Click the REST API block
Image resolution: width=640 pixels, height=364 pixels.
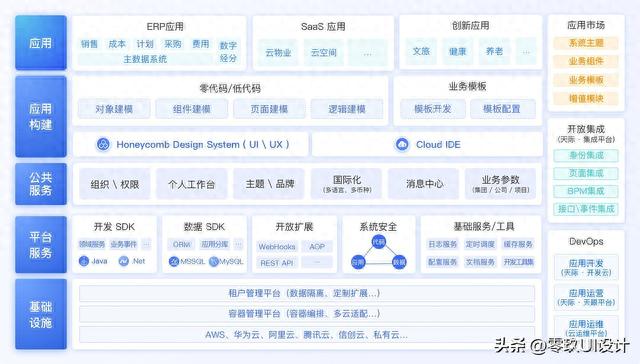(x=277, y=263)
